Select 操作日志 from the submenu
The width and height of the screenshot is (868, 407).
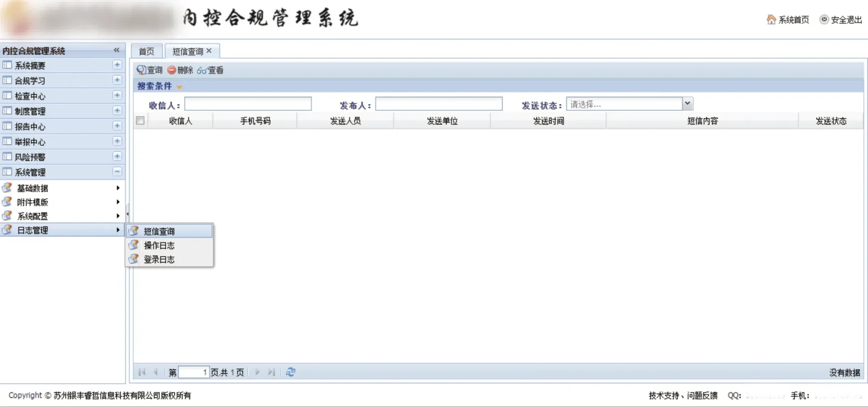coord(159,245)
